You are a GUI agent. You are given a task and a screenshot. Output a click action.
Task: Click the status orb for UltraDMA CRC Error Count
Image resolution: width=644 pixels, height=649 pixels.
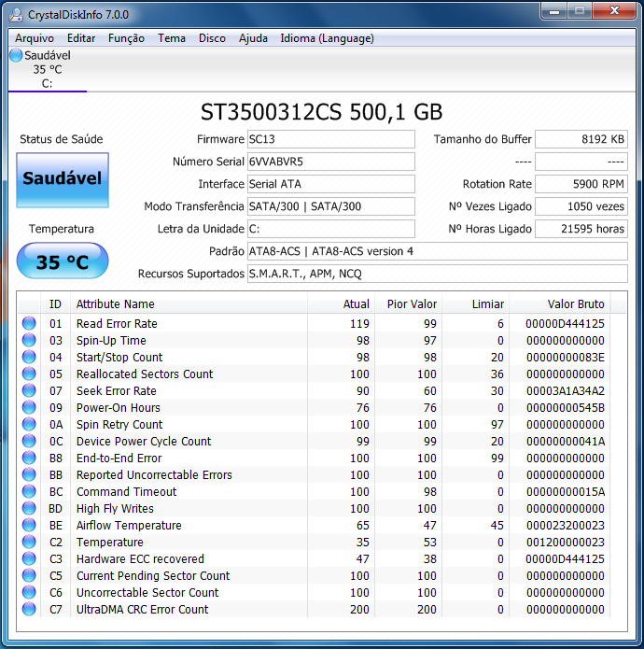click(29, 609)
